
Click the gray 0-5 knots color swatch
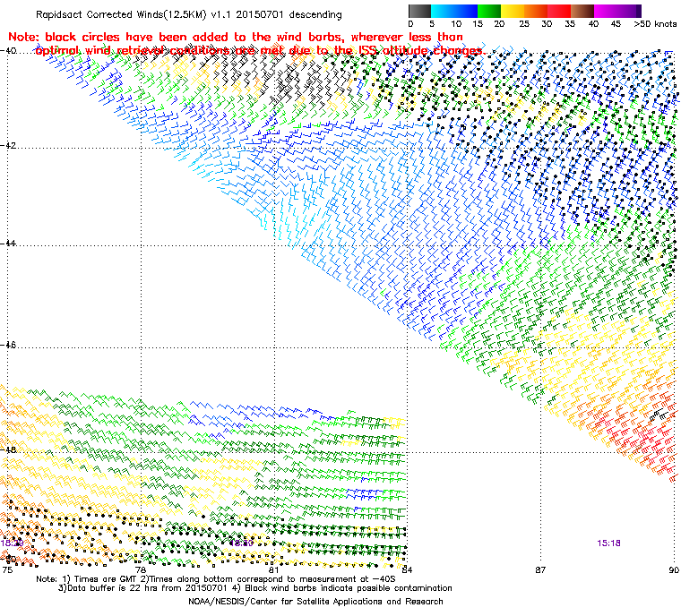(x=419, y=11)
